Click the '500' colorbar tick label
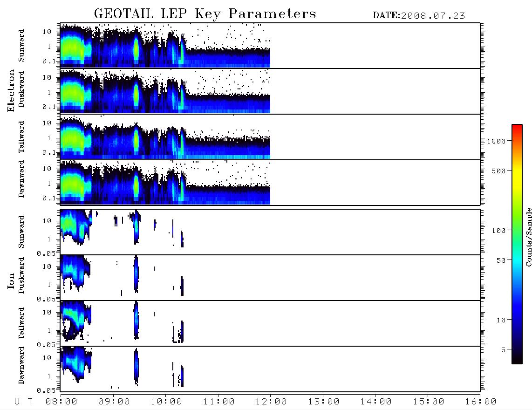The height and width of the screenshot is (410, 532). [x=498, y=171]
